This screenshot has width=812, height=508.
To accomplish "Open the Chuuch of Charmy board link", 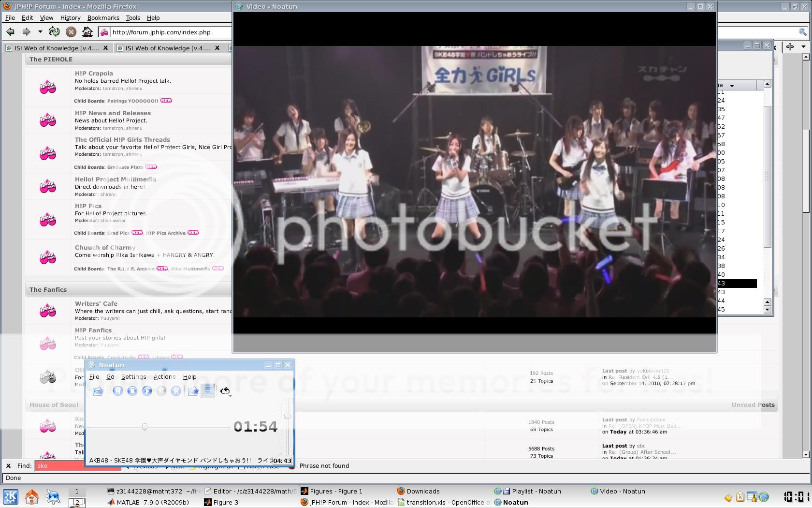I will 105,248.
